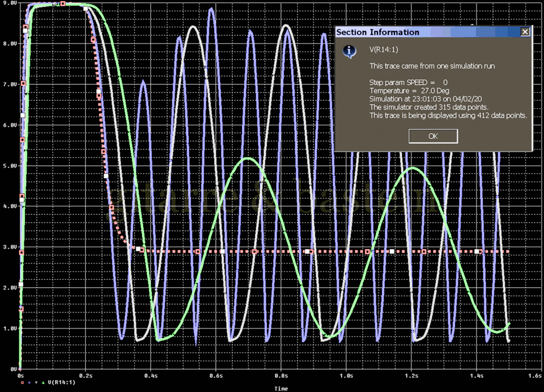Click the 0.2s x-axis label
Image resolution: width=544 pixels, height=392 pixels.
click(x=86, y=376)
